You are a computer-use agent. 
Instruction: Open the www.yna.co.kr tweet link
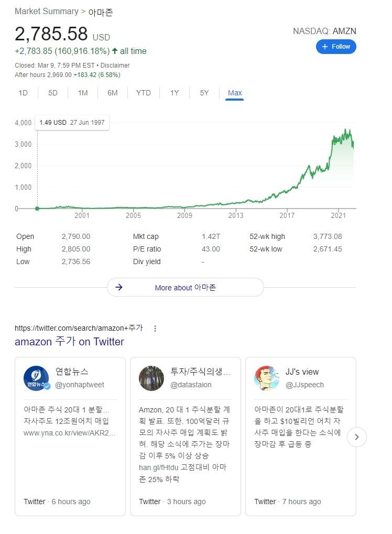[x=70, y=433]
